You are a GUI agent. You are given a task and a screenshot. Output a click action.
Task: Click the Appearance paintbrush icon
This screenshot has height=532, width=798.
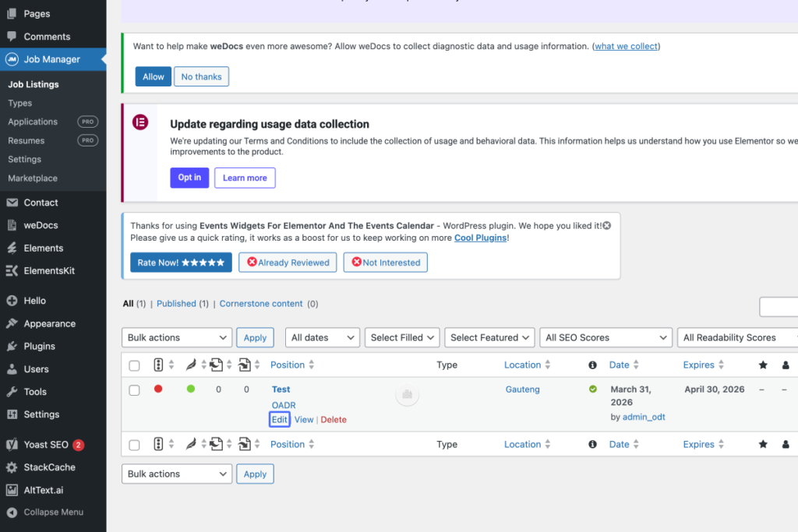click(12, 323)
